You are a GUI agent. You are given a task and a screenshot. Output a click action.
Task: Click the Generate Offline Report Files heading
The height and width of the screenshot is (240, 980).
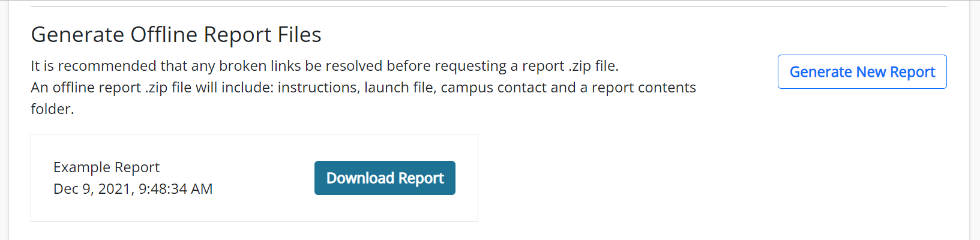click(176, 35)
